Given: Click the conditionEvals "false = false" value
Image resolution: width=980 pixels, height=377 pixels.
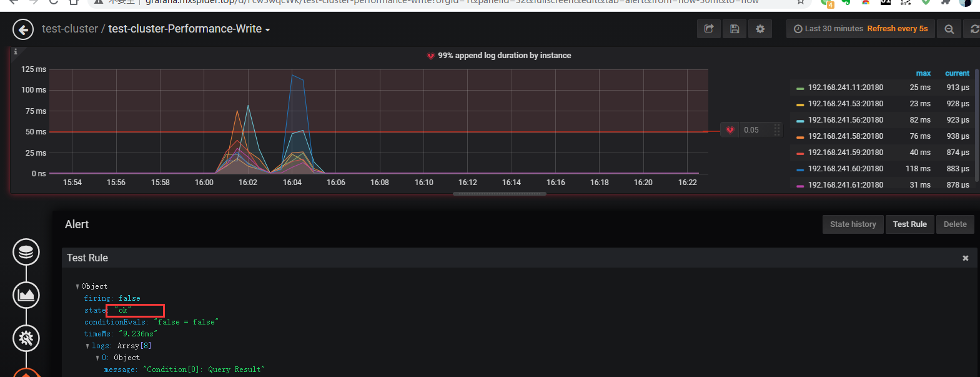Looking at the screenshot, I should tap(186, 323).
